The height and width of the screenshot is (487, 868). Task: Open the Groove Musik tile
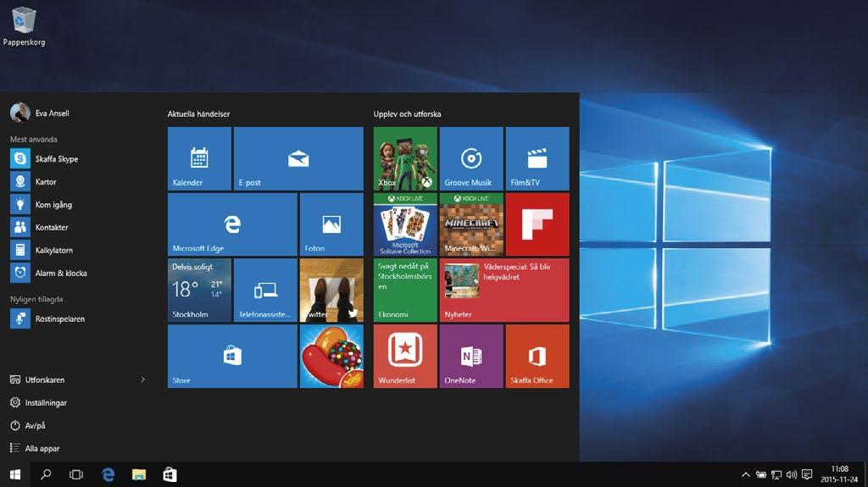pos(471,158)
